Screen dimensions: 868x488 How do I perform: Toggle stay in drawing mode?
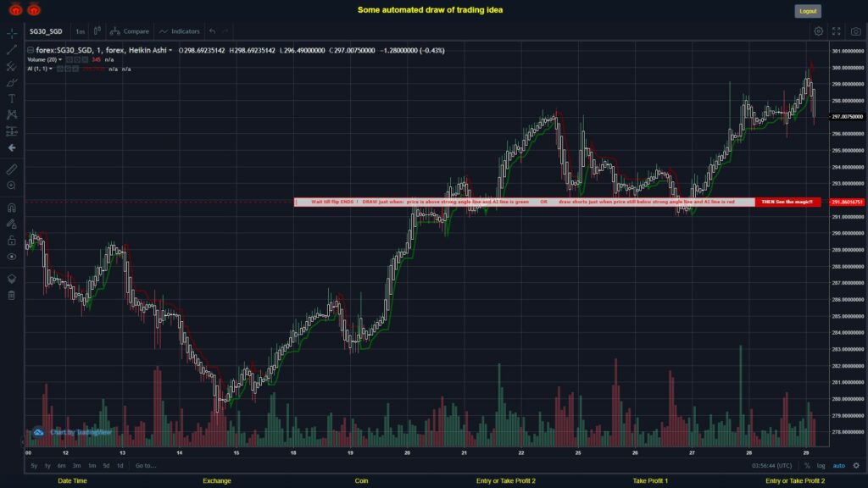coord(12,224)
